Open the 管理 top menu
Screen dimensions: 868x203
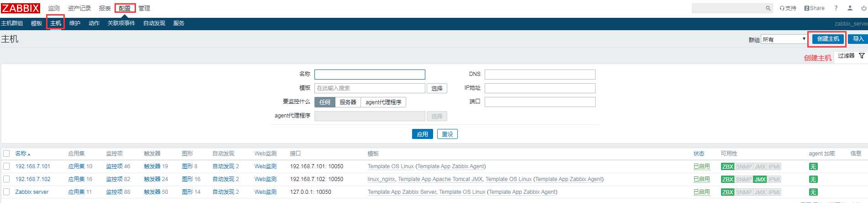pos(144,8)
